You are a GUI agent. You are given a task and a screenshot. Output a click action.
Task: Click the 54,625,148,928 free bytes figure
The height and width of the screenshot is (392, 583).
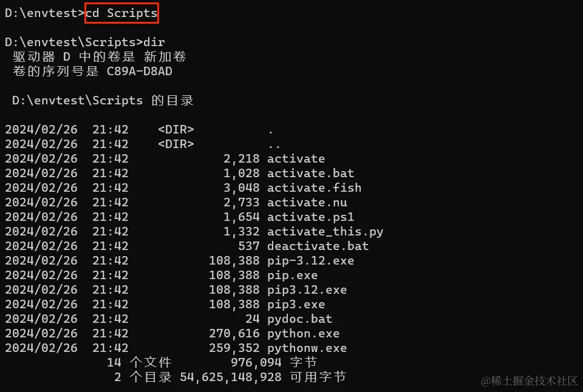(x=230, y=377)
